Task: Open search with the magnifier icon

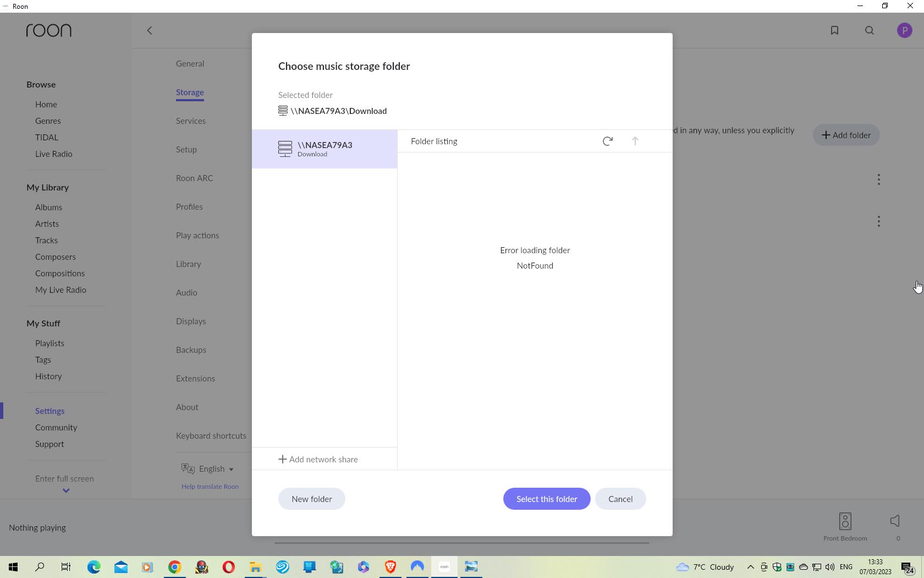Action: pyautogui.click(x=870, y=30)
